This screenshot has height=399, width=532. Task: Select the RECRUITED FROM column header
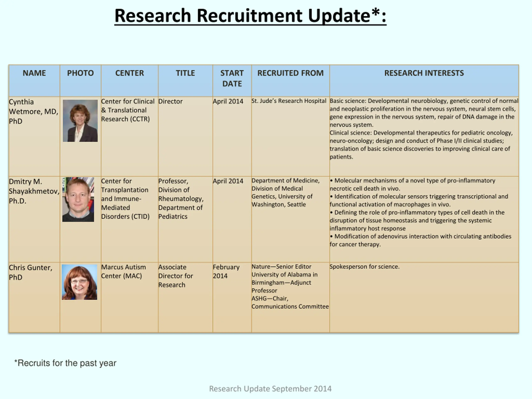[x=290, y=73]
